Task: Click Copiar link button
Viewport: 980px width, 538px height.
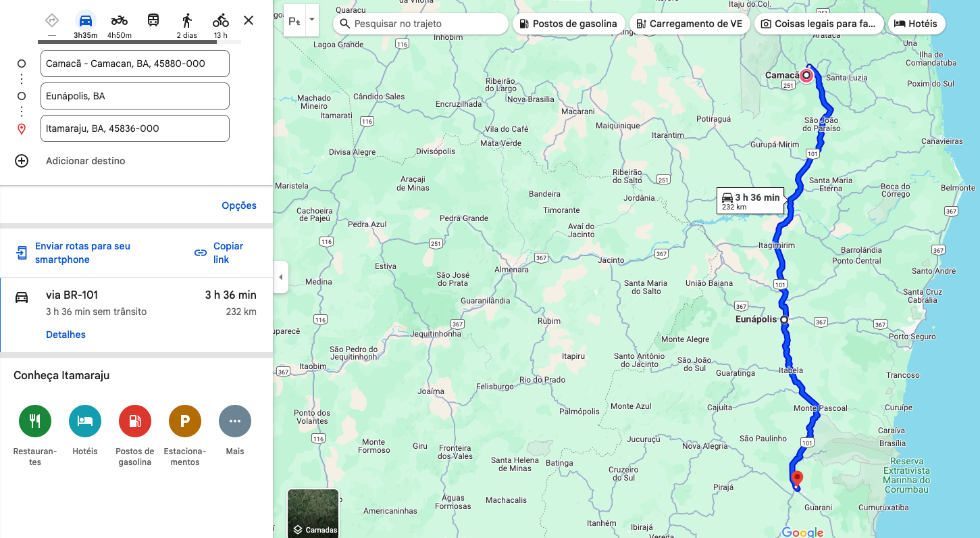Action: [220, 253]
